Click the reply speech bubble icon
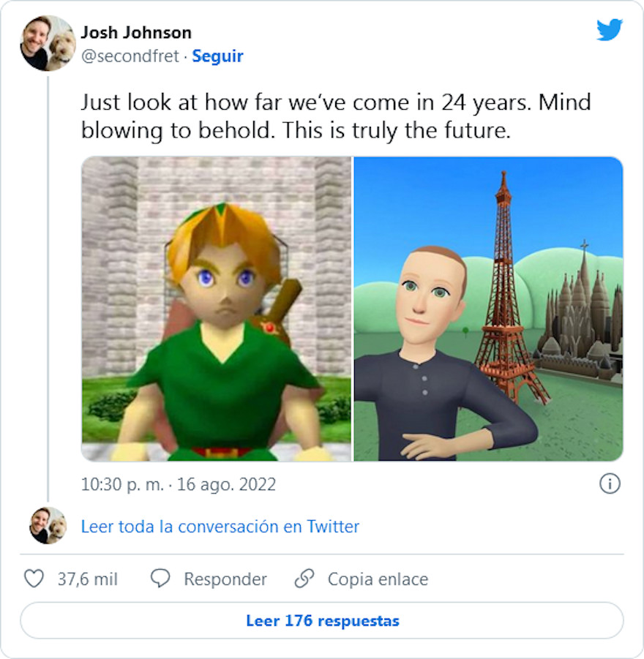Screen dimensions: 644x659 (x=160, y=579)
